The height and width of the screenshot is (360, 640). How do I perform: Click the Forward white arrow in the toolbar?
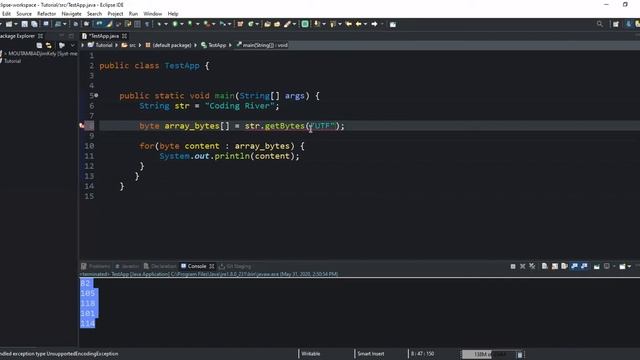tap(374, 24)
